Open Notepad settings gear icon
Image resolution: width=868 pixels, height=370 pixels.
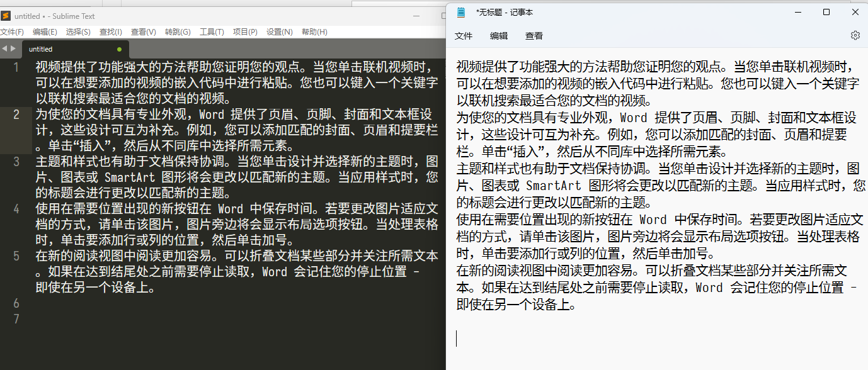point(855,36)
